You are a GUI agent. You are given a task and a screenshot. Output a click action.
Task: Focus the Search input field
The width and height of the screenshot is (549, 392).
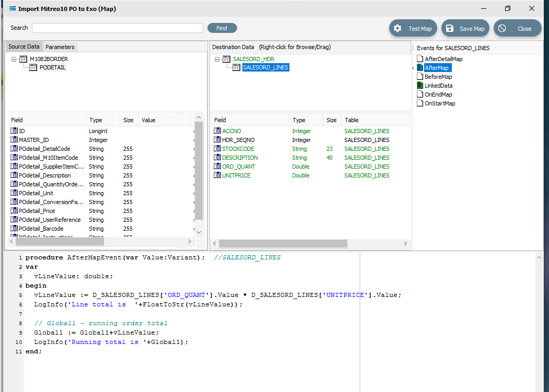[118, 28]
